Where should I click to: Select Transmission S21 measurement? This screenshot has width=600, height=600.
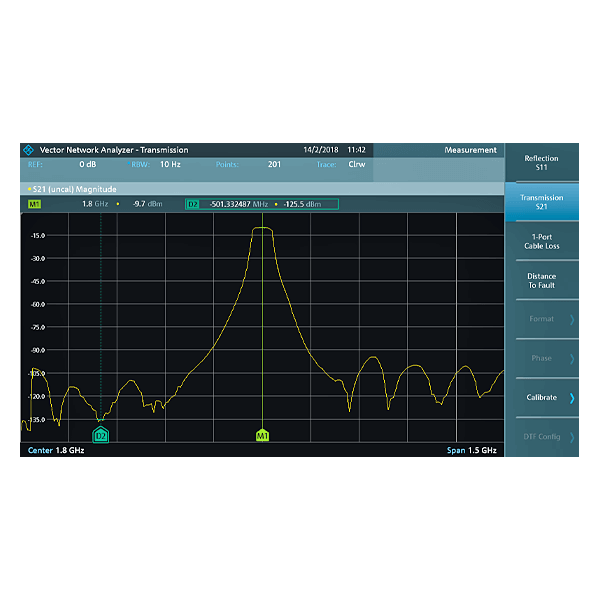[541, 202]
